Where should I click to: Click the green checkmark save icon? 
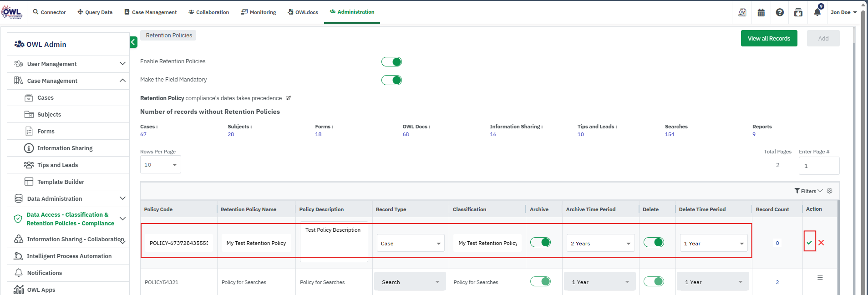[x=809, y=243]
